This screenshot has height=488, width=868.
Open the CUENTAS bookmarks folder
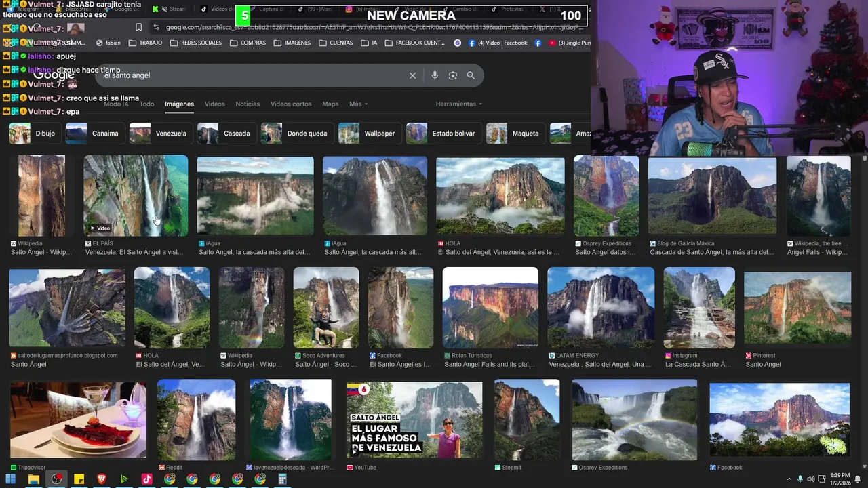click(336, 43)
